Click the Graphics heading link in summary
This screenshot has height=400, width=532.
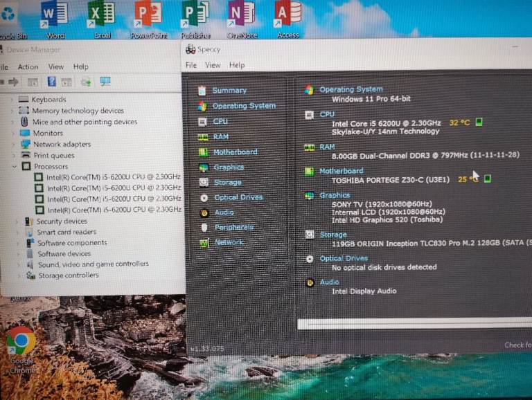pos(335,196)
